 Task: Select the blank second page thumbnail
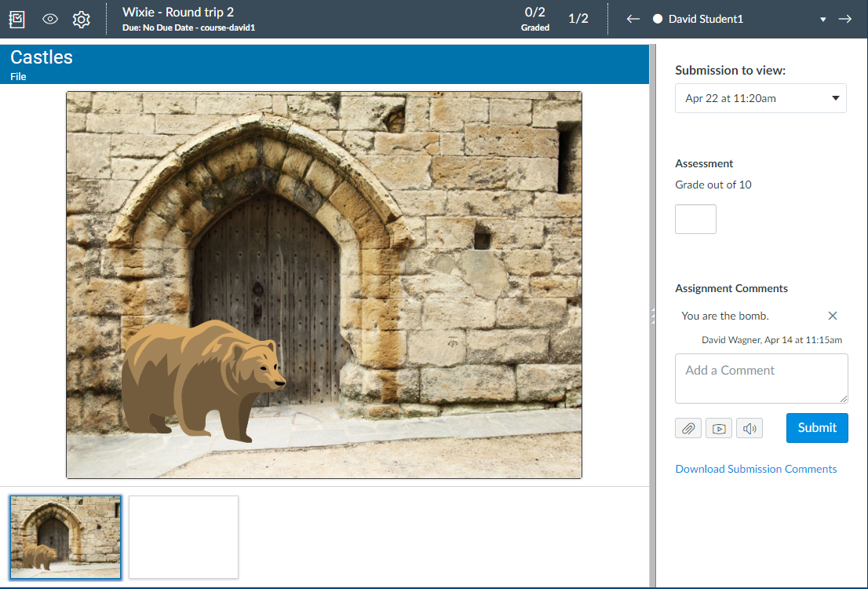coord(184,537)
